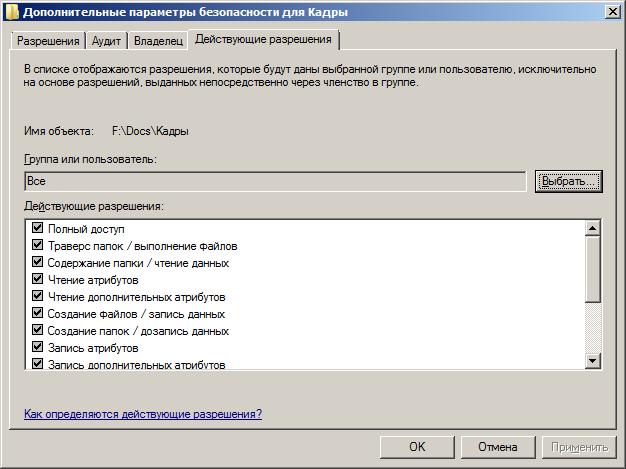Click the Применить button

point(580,447)
